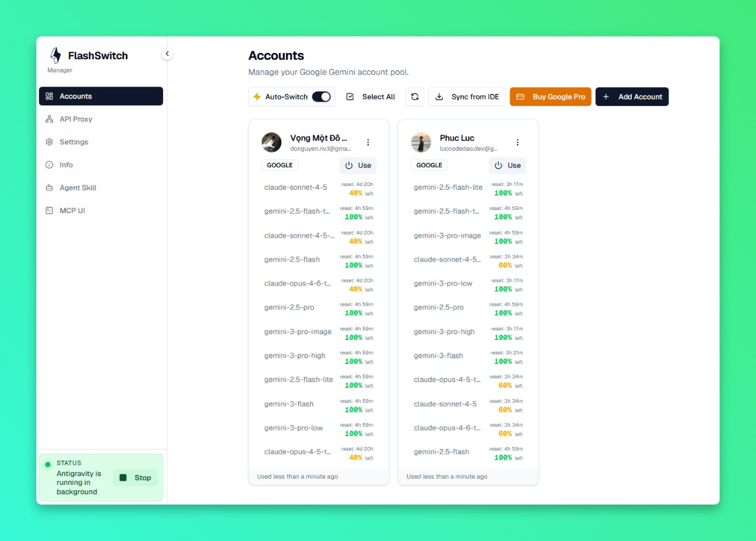This screenshot has height=541, width=756.
Task: Open the Accounts page in sidebar
Action: click(x=101, y=96)
